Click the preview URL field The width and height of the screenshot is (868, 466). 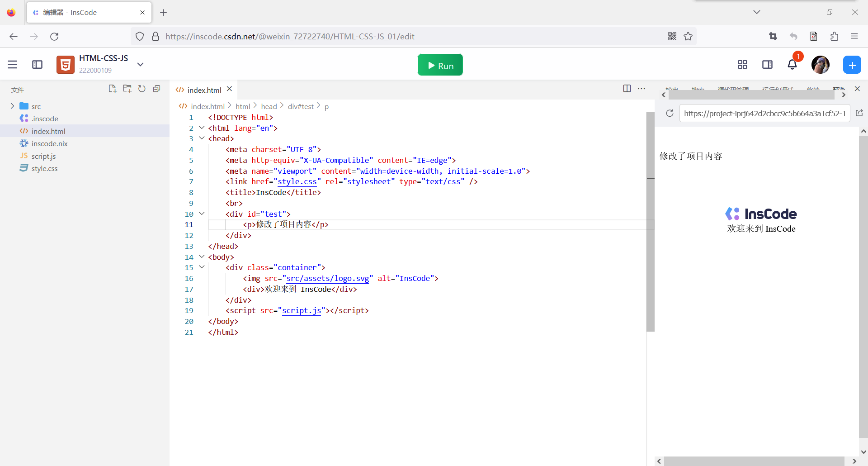(765, 114)
